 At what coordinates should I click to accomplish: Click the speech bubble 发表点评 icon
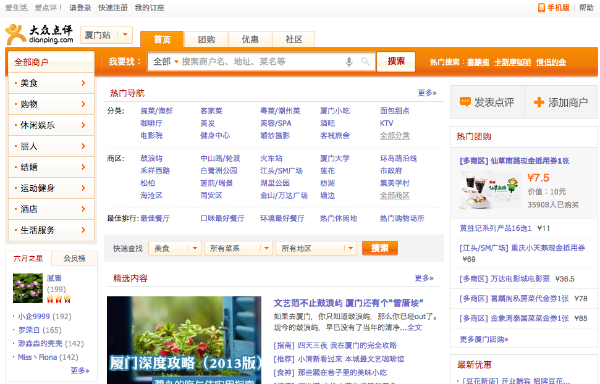pos(465,102)
